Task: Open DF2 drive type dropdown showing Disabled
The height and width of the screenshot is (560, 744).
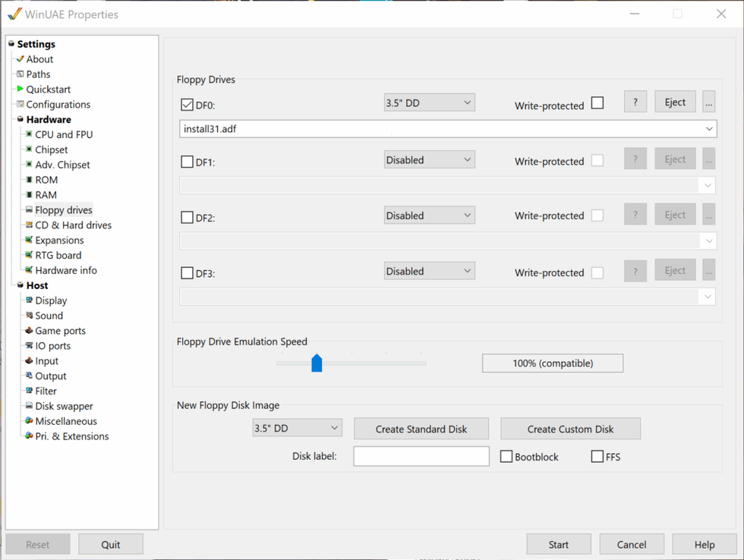Action: coord(430,216)
